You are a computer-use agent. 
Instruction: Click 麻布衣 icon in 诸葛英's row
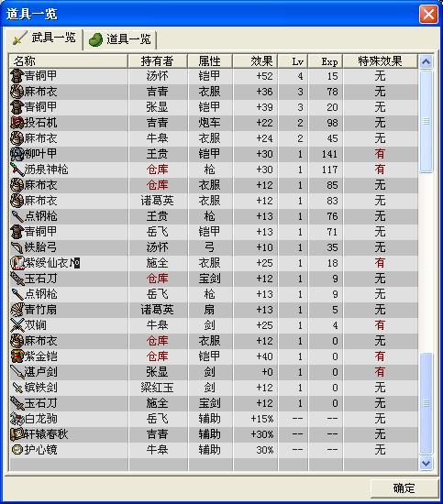pyautogui.click(x=17, y=201)
